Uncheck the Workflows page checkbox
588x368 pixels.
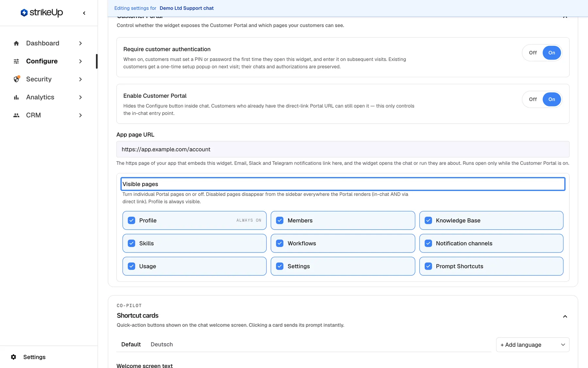click(280, 243)
